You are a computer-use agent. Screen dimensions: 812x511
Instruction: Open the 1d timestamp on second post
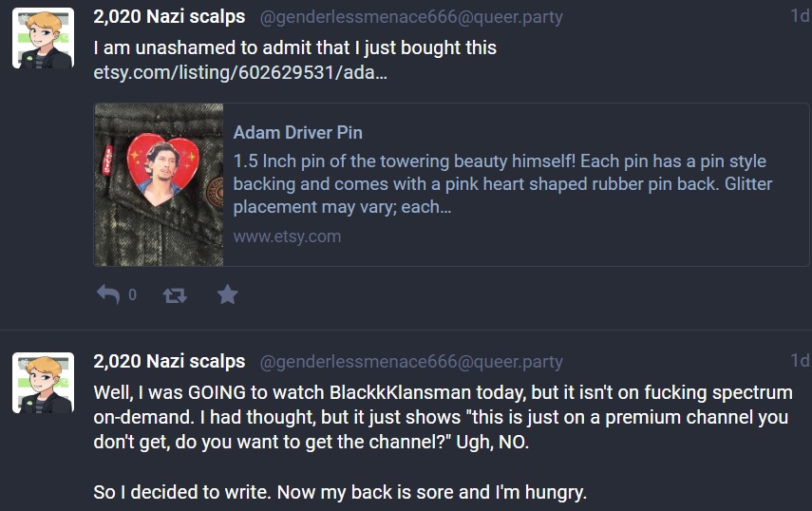(800, 360)
